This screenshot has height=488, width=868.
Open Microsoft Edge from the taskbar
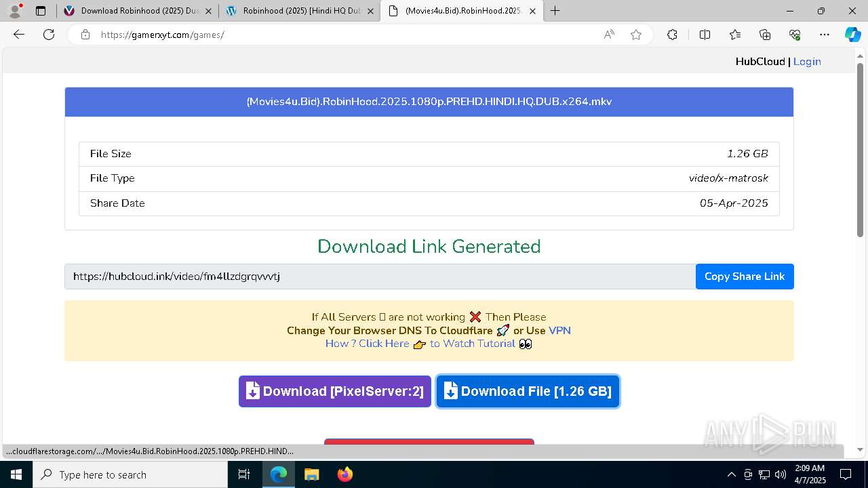[x=279, y=474]
